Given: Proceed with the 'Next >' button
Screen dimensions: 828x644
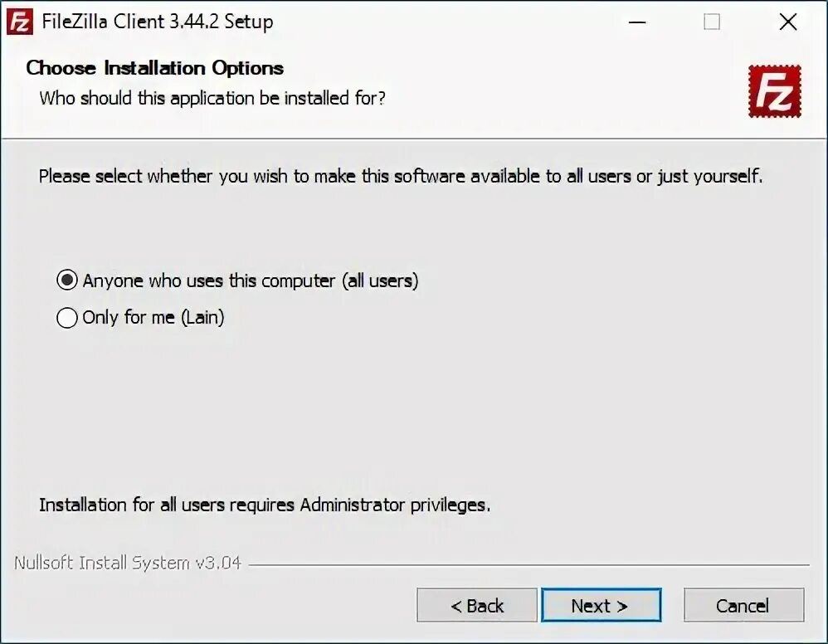Looking at the screenshot, I should pos(601,606).
